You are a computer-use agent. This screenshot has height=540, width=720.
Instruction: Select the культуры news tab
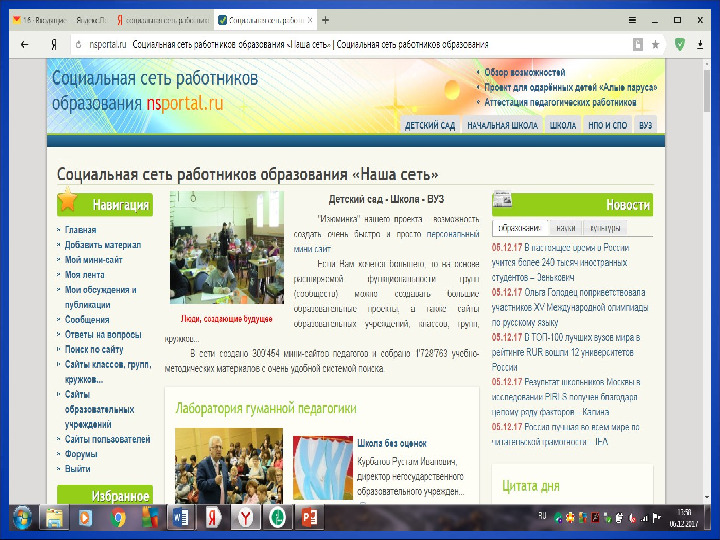coord(605,228)
